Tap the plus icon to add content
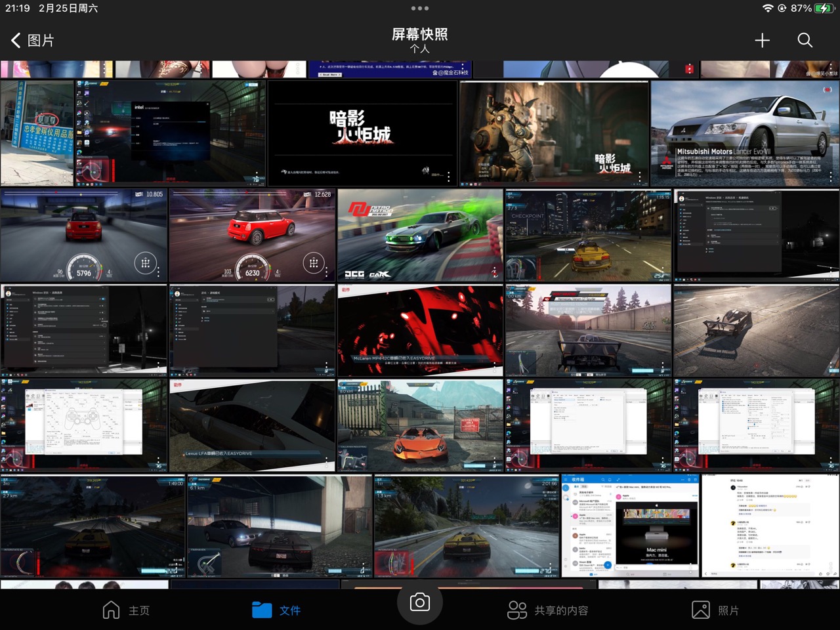 tap(762, 41)
